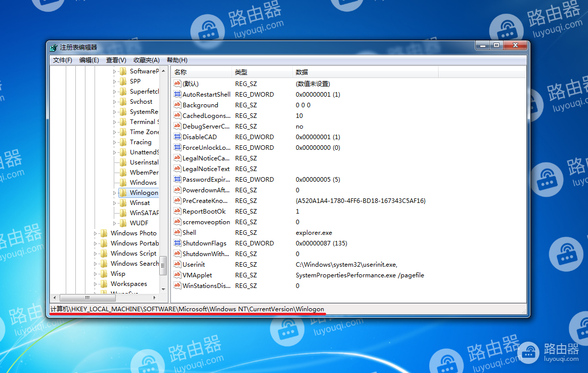Screen dimensions: 588x373
Task: Expand the Windows Photo tree node
Action: [x=95, y=233]
